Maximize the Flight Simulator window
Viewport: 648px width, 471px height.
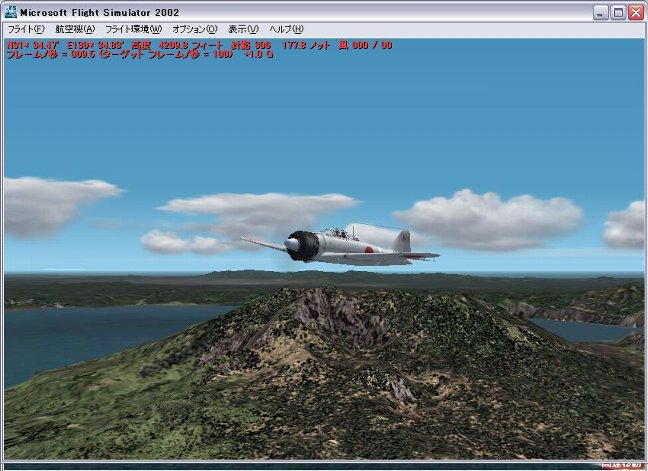(x=617, y=12)
